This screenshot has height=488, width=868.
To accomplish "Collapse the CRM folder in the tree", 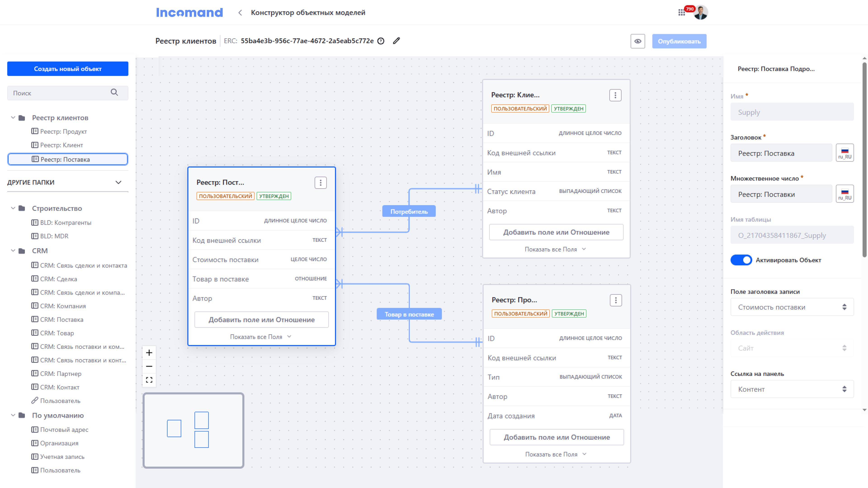I will 13,251.
